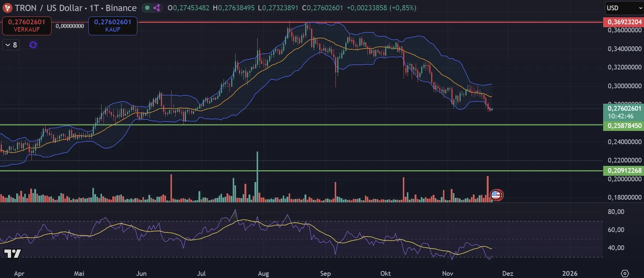
Task: Open the USD currency dropdown
Action: click(x=624, y=8)
